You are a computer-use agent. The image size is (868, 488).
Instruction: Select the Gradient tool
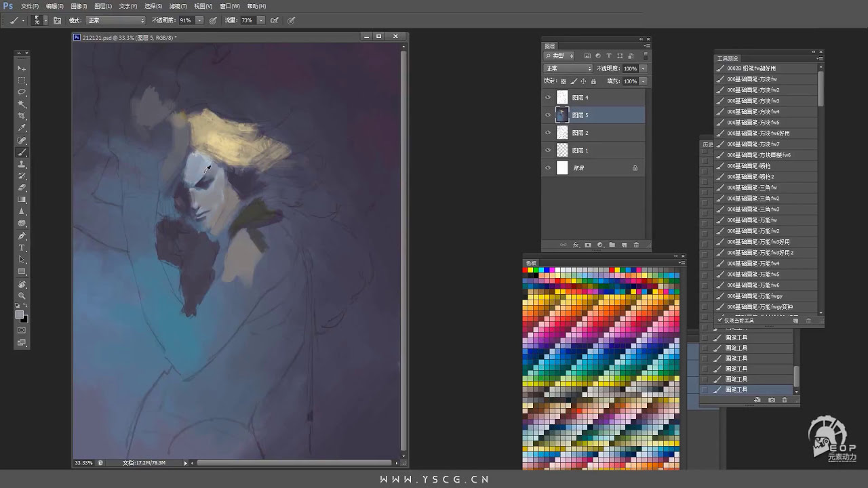point(22,200)
